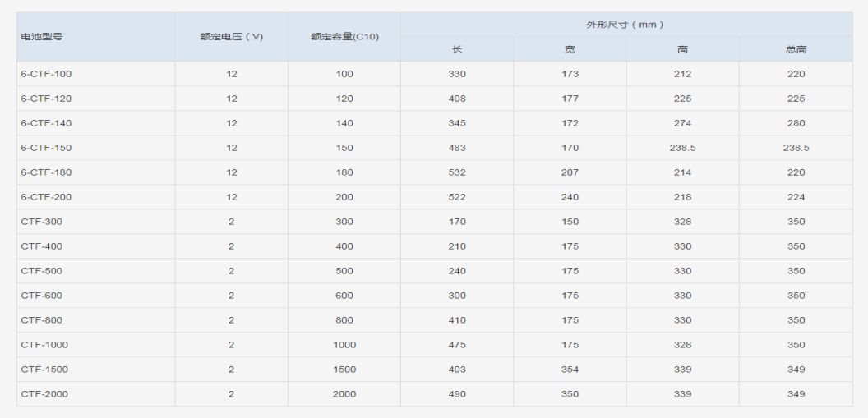The height and width of the screenshot is (418, 868).
Task: Select total height 238.5 in 总高 column
Action: coord(796,148)
